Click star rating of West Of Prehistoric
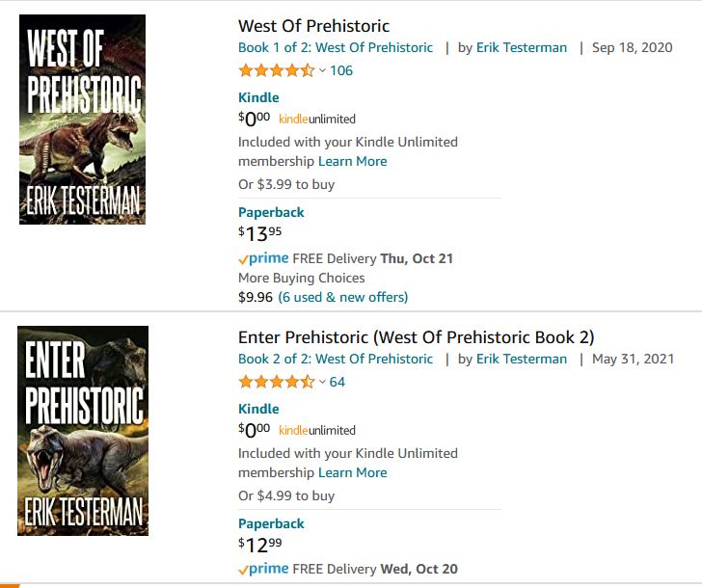 [x=276, y=70]
